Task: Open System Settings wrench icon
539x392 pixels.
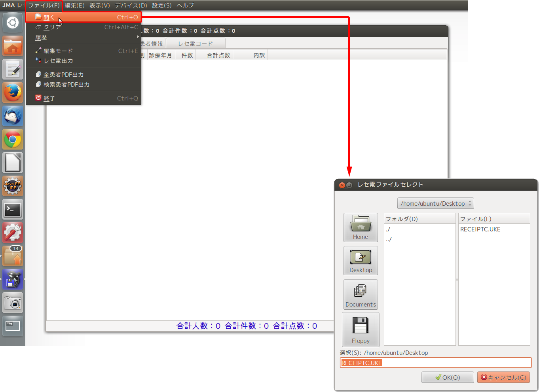Action: coord(13,233)
